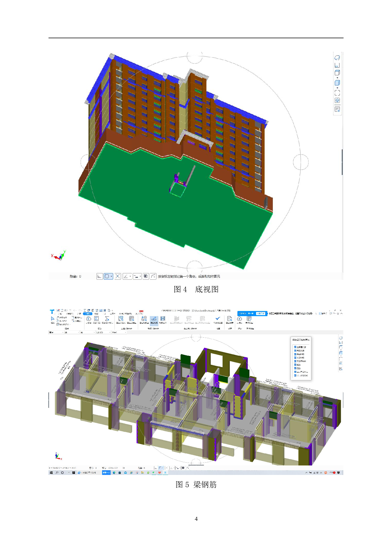Image resolution: width=392 pixels, height=555 pixels.
Task: Click the boxed cube focus icon in Figure 4
Action: click(x=337, y=100)
